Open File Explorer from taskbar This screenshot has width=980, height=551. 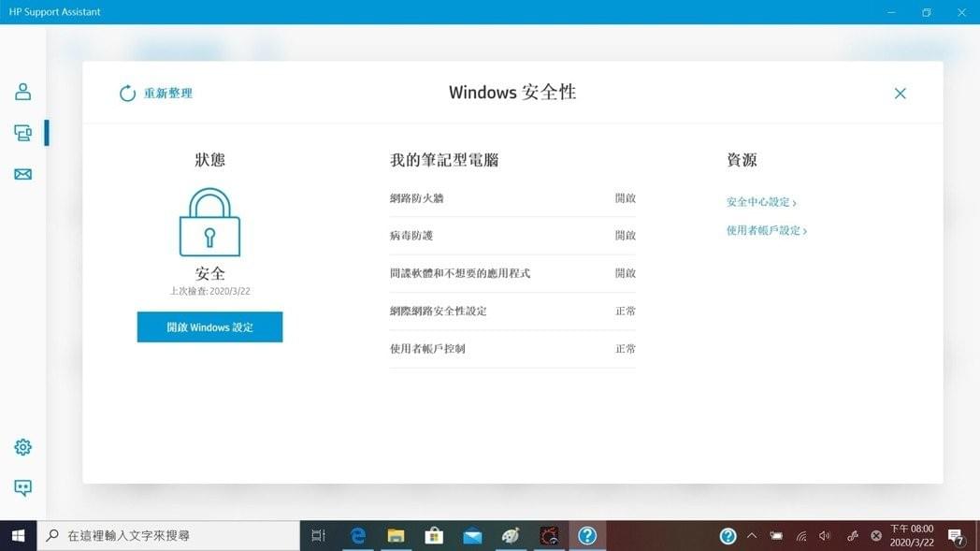(396, 536)
